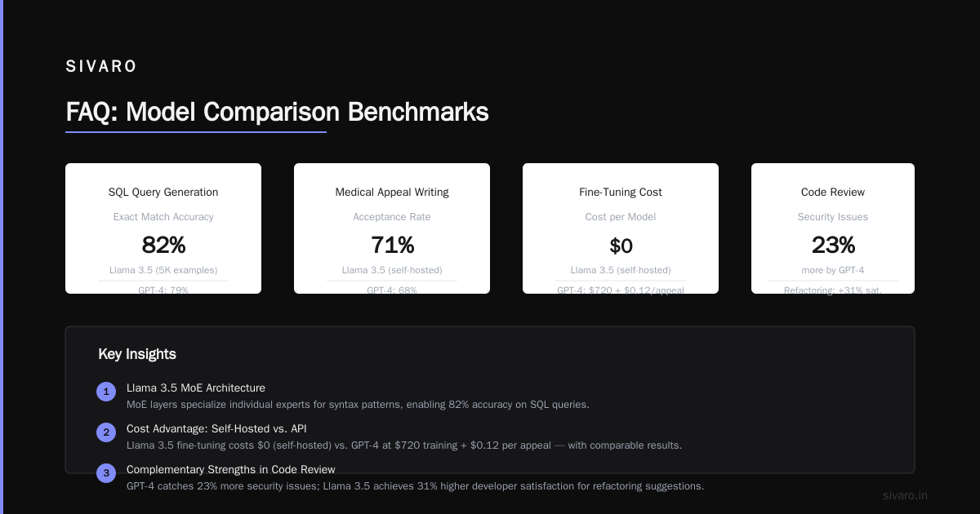Open the Medical Appeal Writing card
Screen dimensions: 980x514
tap(392, 228)
